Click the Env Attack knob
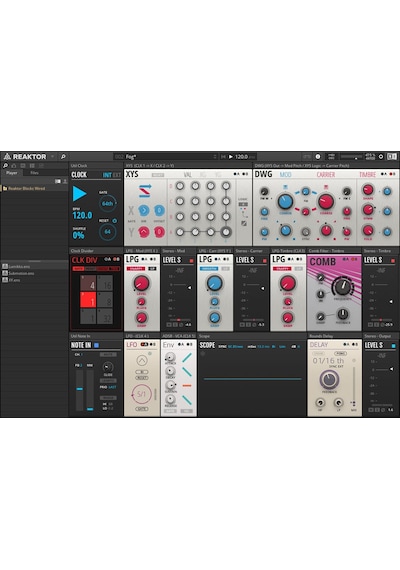The image size is (400, 570). point(170,357)
